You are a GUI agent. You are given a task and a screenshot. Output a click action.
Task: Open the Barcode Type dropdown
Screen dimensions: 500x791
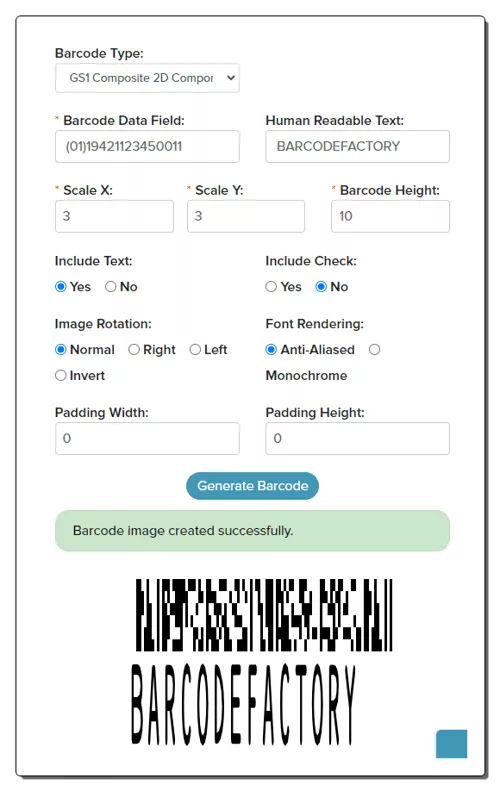147,78
